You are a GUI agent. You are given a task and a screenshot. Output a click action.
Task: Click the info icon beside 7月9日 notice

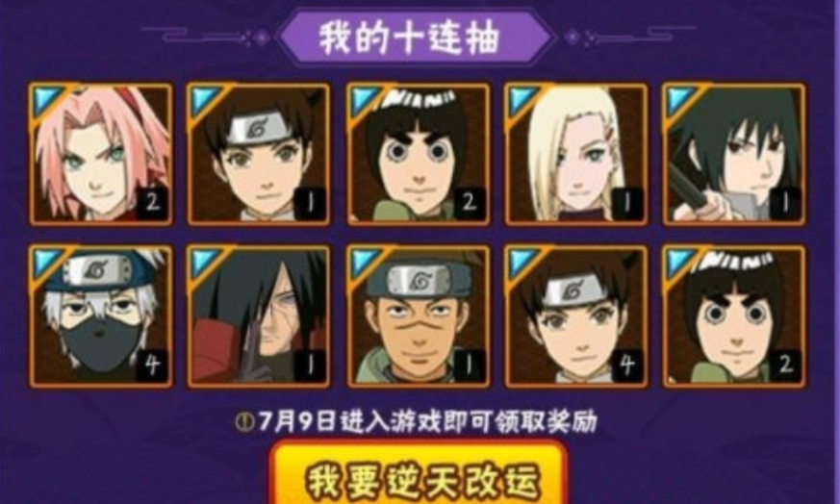coord(243,422)
